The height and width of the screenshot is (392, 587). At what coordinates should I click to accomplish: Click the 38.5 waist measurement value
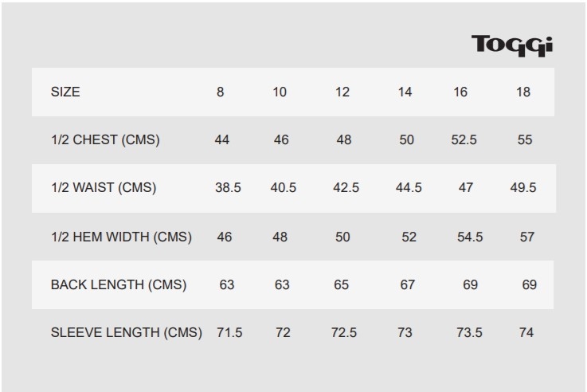pos(228,188)
